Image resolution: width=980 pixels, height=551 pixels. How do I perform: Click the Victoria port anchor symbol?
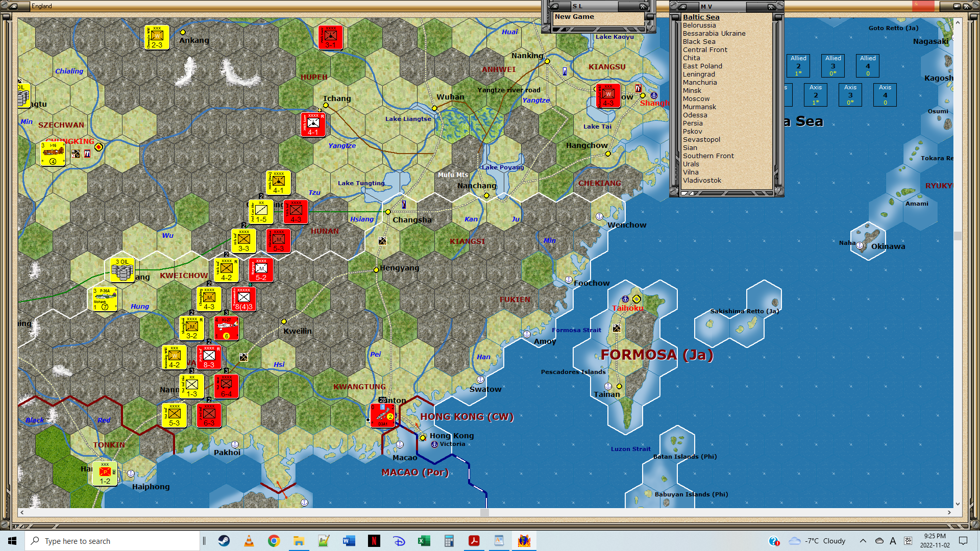coord(434,444)
